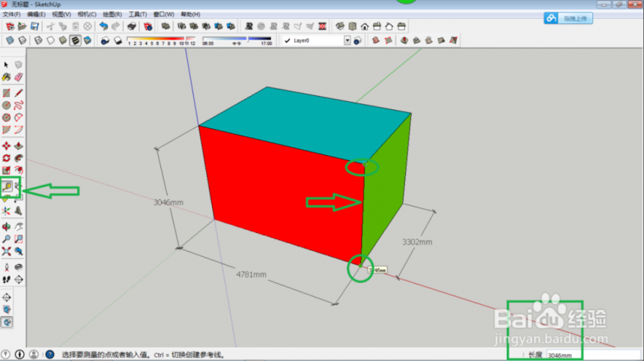644x361 pixels.
Task: Activate the Rectangle drawing tool
Action: 6,93
